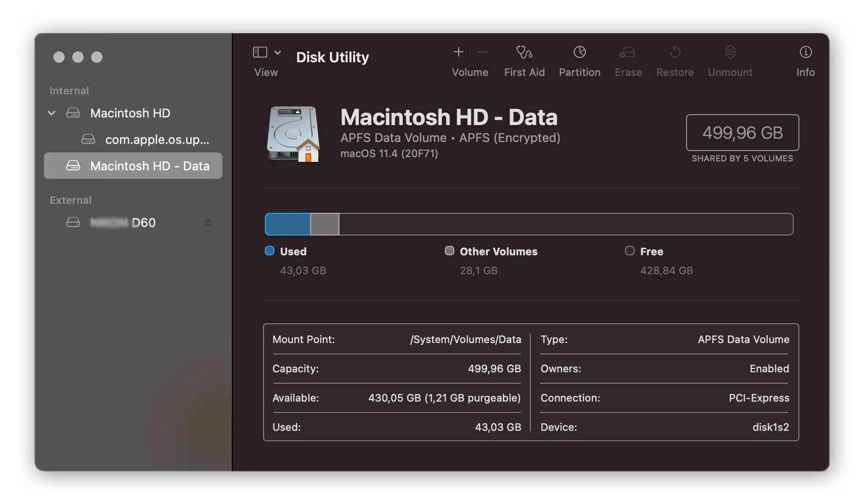Open the Partition tool
This screenshot has width=865, height=504.
click(x=579, y=52)
